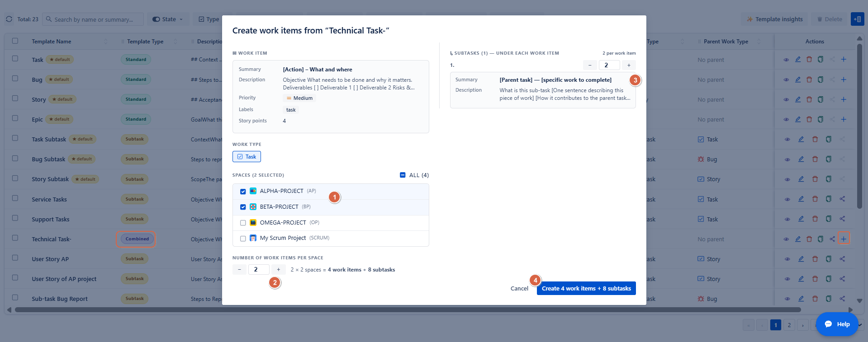Open the Help chat button
868x342 pixels.
837,324
